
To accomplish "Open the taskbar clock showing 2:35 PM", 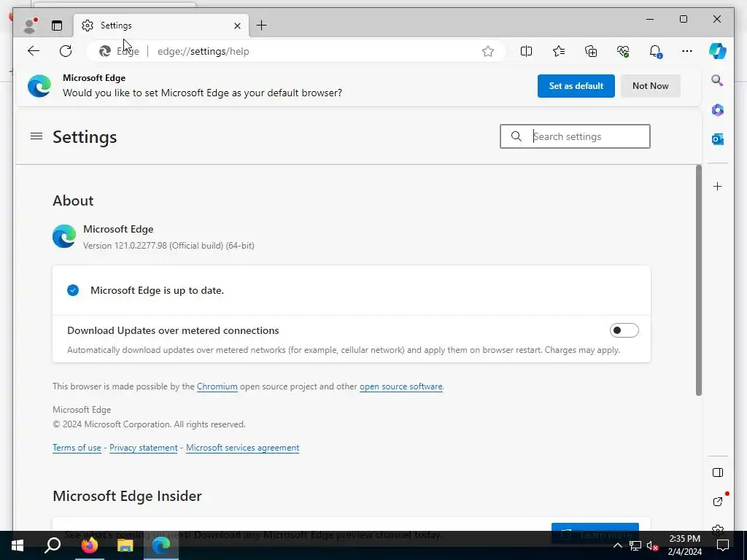I will (x=684, y=545).
